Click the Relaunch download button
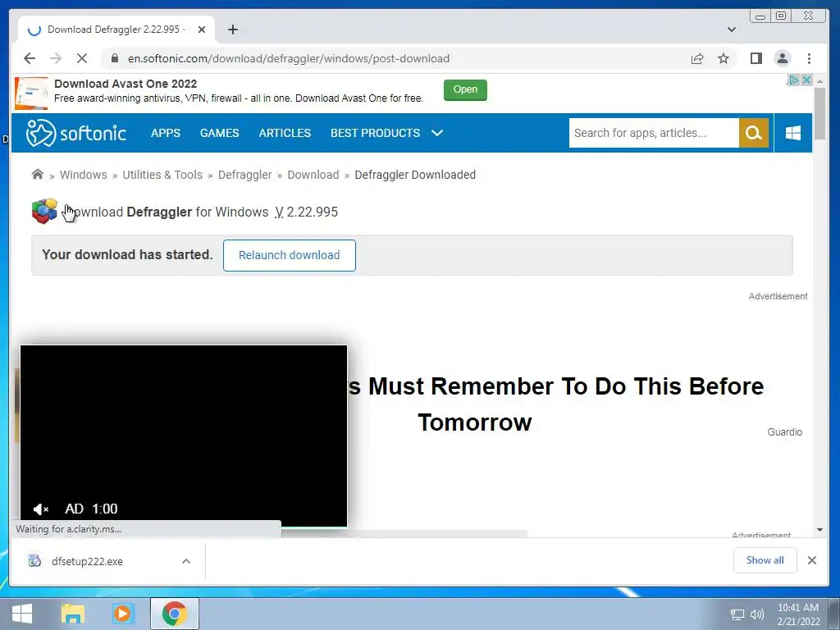Viewport: 840px width, 630px height. pyautogui.click(x=290, y=255)
